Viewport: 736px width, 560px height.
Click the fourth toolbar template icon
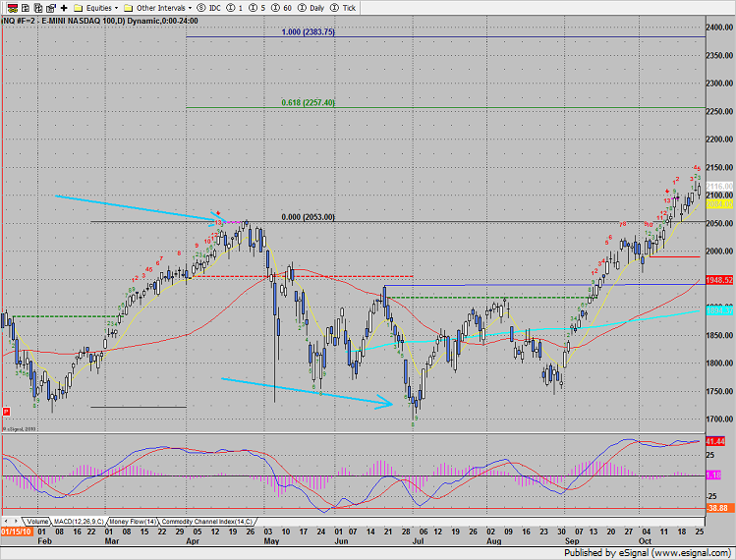click(51, 8)
